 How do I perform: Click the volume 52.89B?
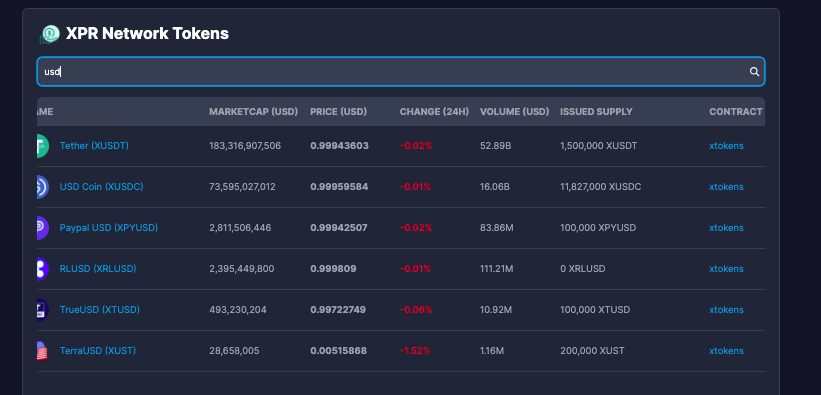click(x=495, y=146)
